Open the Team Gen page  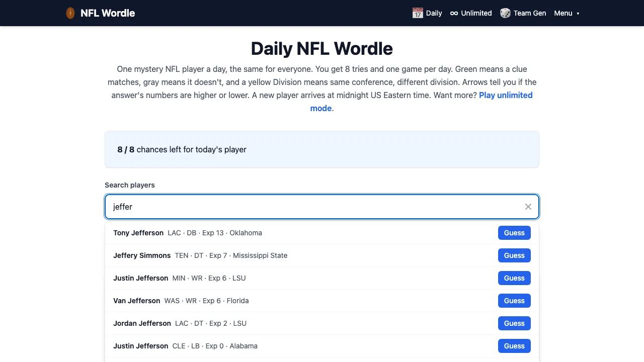coord(523,13)
